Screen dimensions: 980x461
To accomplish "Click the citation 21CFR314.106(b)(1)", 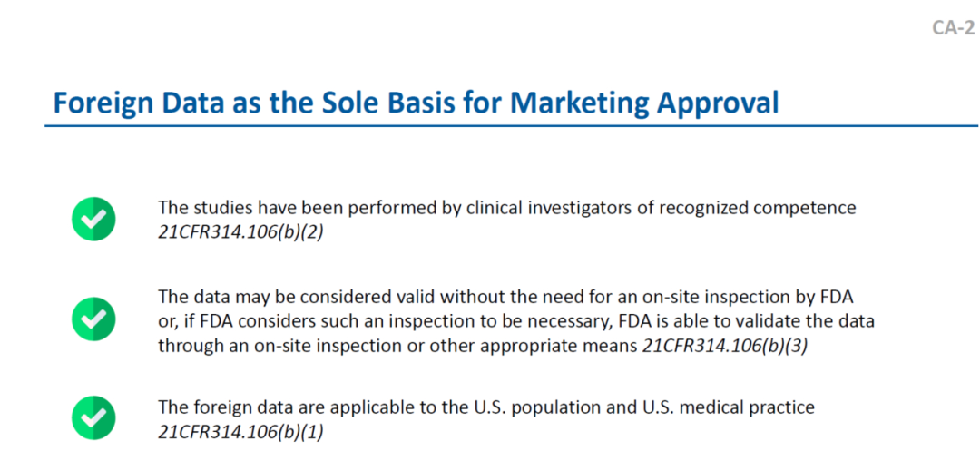I will (240, 433).
